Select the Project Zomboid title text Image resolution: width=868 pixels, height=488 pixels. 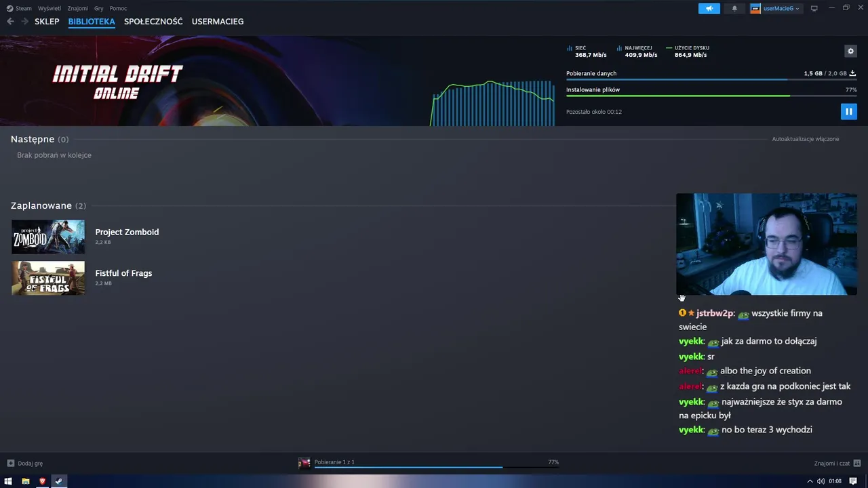[127, 232]
